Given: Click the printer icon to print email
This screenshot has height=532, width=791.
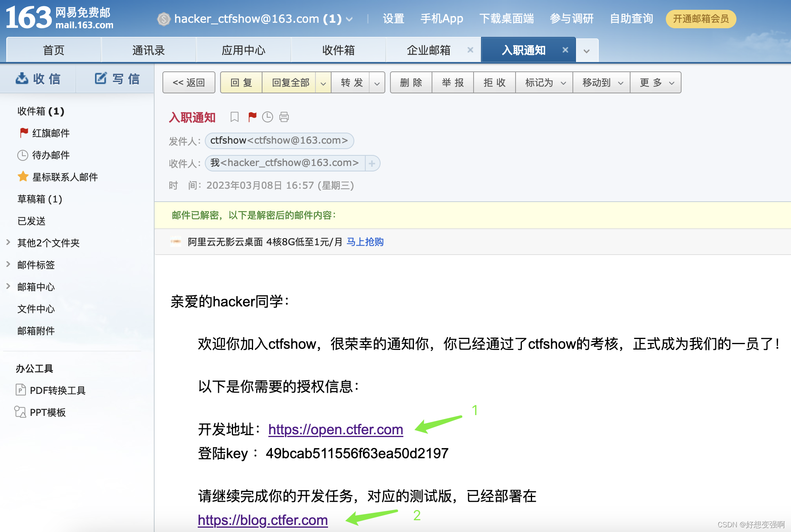Looking at the screenshot, I should pos(284,117).
